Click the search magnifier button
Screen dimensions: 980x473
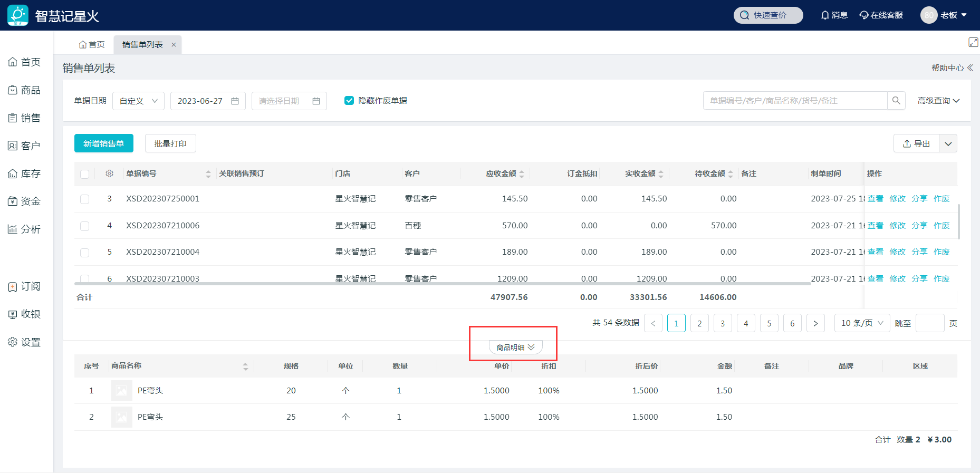[896, 101]
